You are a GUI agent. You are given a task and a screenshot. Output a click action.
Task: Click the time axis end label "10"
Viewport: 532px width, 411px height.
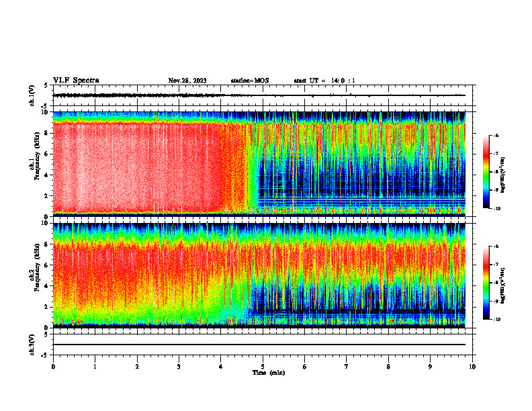click(x=472, y=367)
